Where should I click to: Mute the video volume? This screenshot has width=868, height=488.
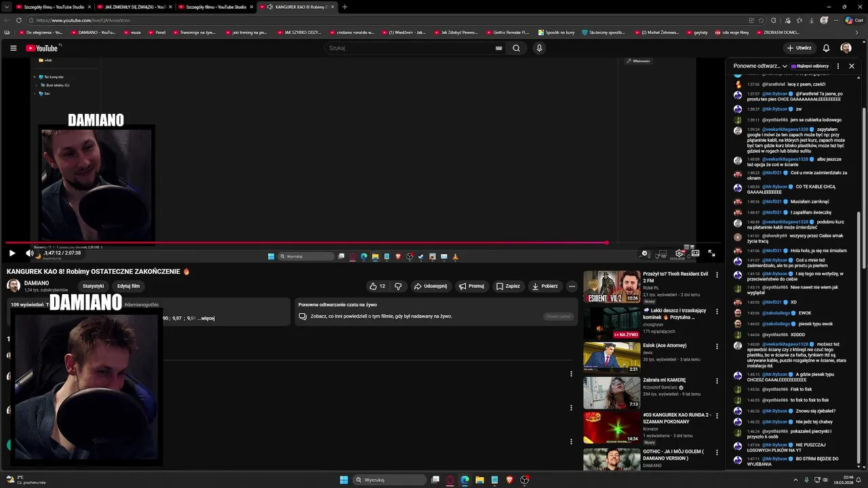click(29, 253)
